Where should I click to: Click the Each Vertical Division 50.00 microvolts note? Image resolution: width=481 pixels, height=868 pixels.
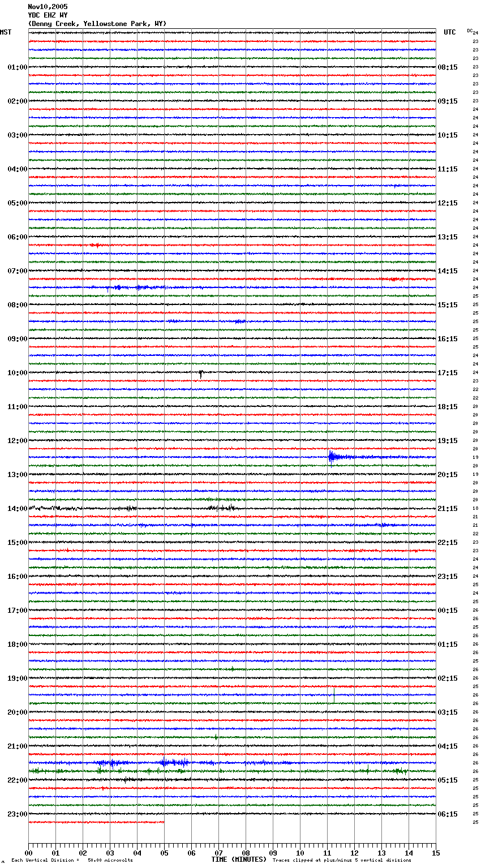coord(72,860)
